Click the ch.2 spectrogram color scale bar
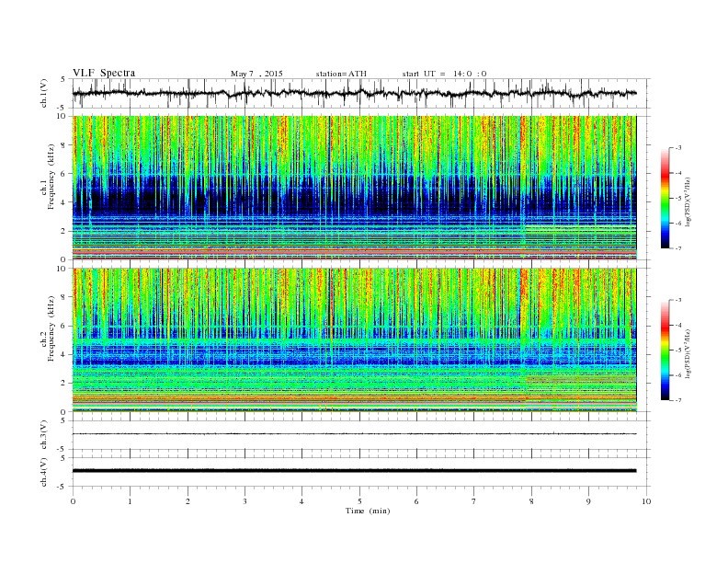The width and height of the screenshot is (728, 563). 665,350
